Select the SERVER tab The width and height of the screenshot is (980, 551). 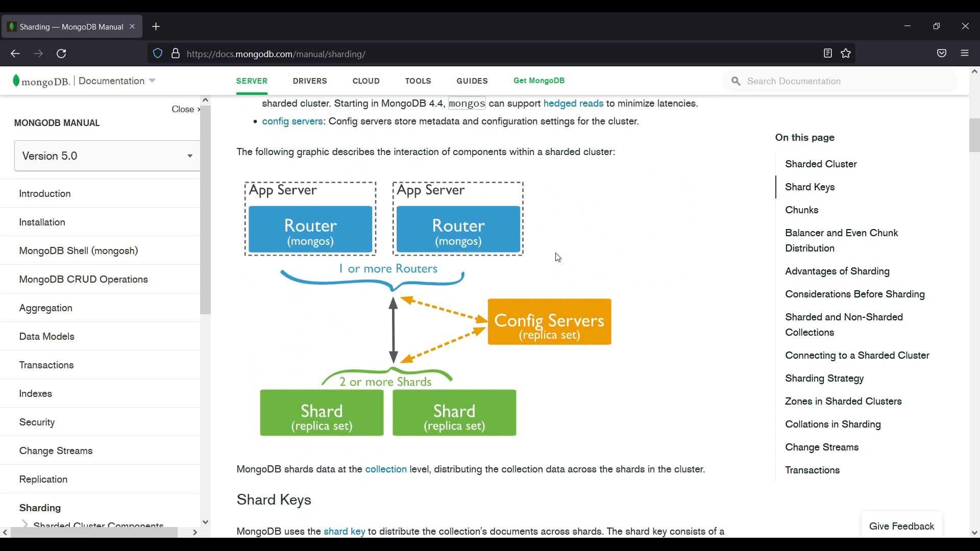[252, 81]
